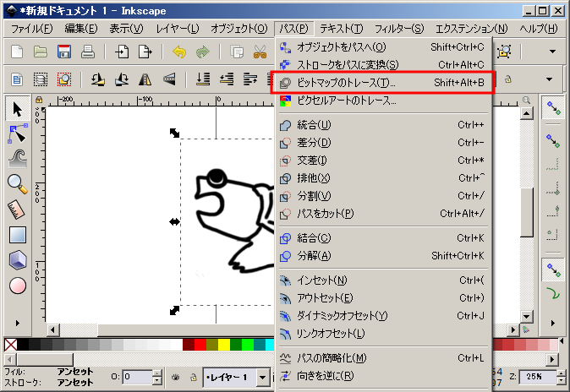Screen dimensions: 570x392
Task: Click the opacity input field
Action: pos(137,377)
